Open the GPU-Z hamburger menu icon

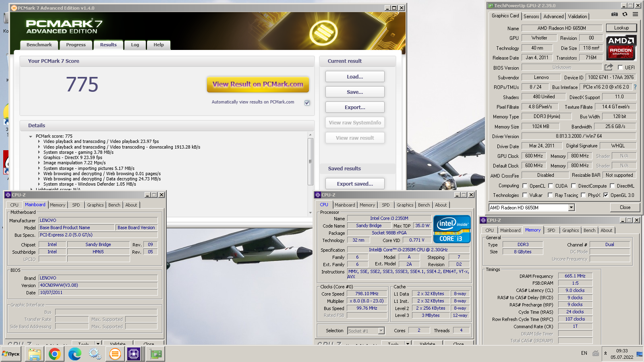click(x=635, y=14)
